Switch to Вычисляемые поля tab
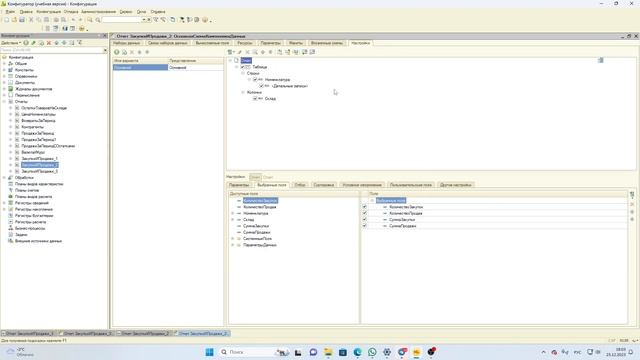Viewport: 640px width, 360px height. [212, 43]
